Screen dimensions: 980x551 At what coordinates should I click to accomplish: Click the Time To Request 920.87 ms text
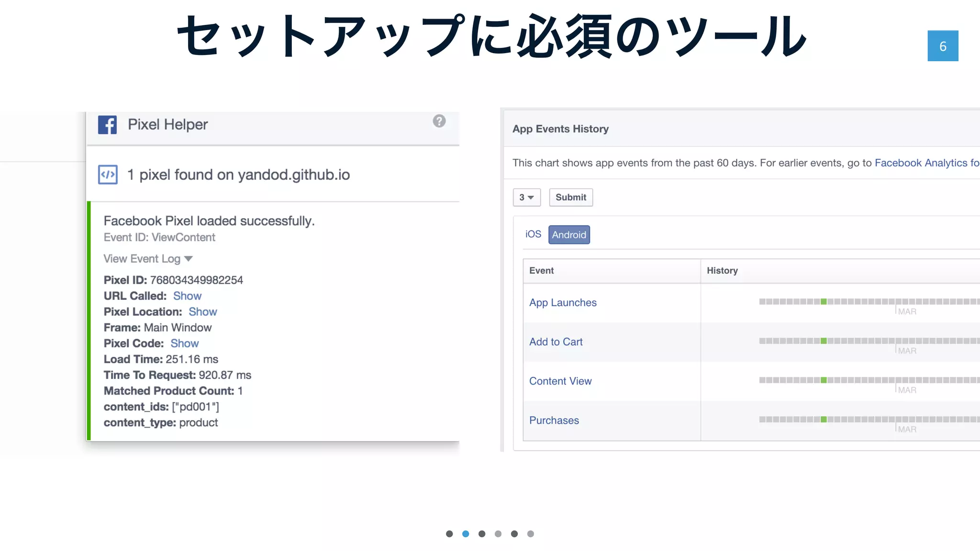178,375
